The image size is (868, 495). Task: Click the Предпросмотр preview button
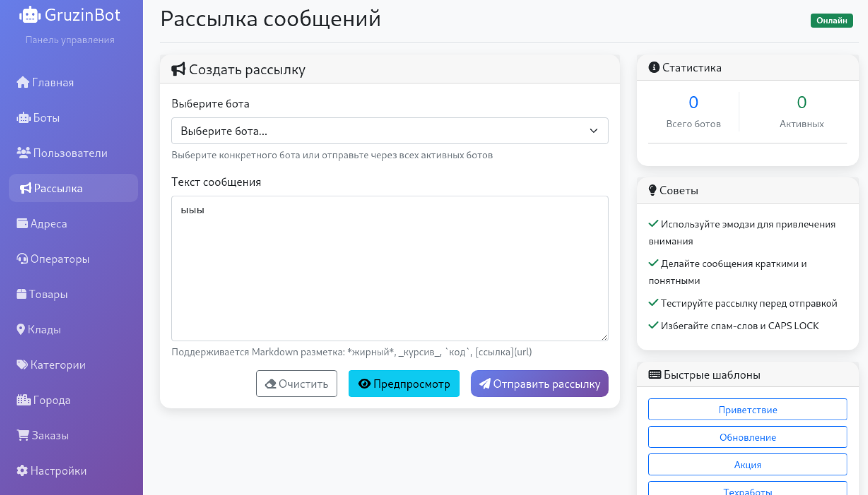click(403, 383)
